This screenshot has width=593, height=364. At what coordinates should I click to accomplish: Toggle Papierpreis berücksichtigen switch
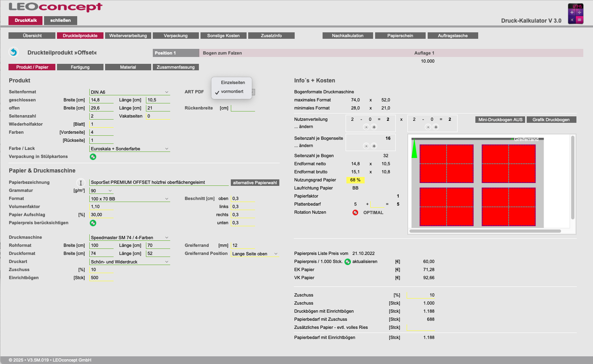pyautogui.click(x=93, y=223)
